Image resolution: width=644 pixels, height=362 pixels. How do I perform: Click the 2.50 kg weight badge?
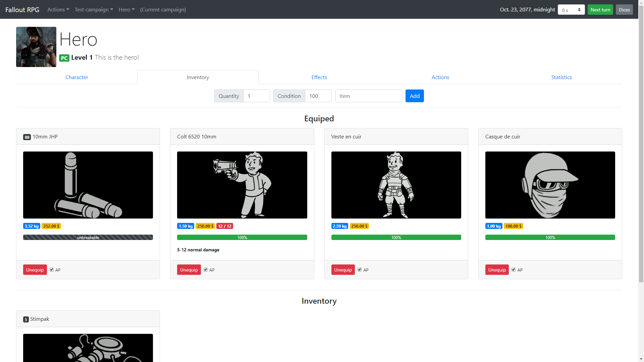(x=340, y=226)
